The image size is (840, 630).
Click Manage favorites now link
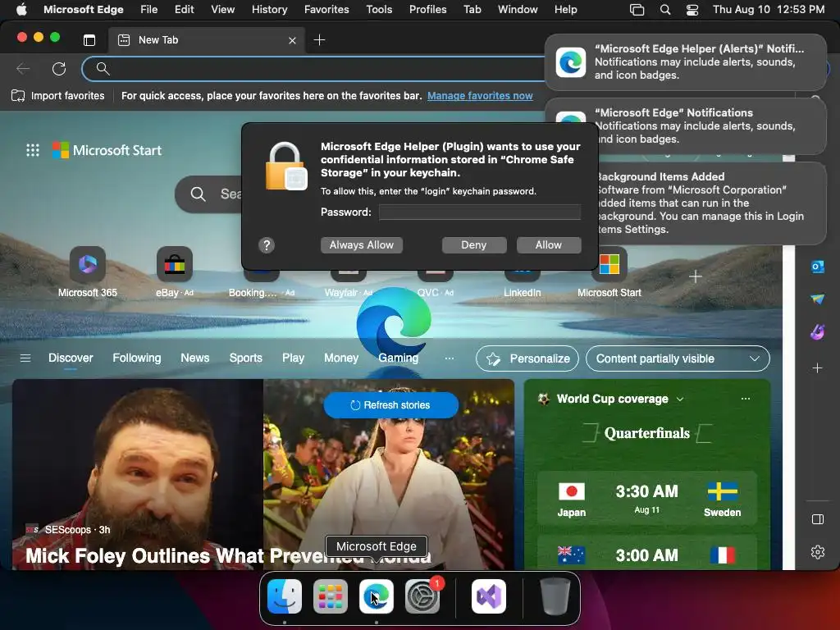[x=480, y=96]
